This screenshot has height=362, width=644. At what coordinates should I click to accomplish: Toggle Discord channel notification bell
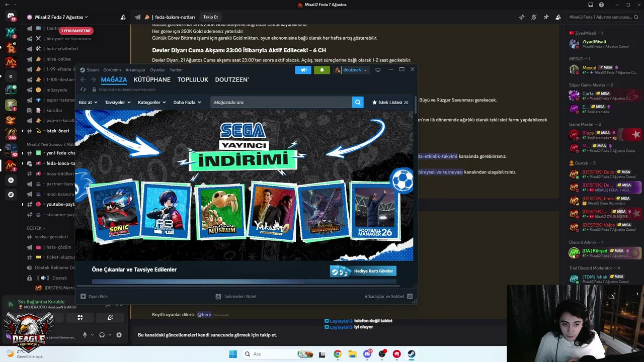click(534, 17)
